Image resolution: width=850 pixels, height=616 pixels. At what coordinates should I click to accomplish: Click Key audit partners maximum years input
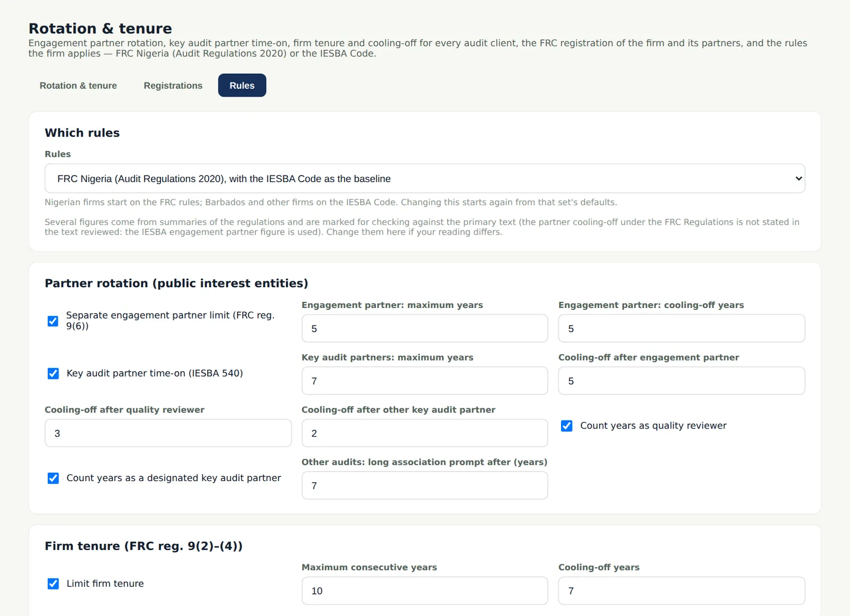424,381
